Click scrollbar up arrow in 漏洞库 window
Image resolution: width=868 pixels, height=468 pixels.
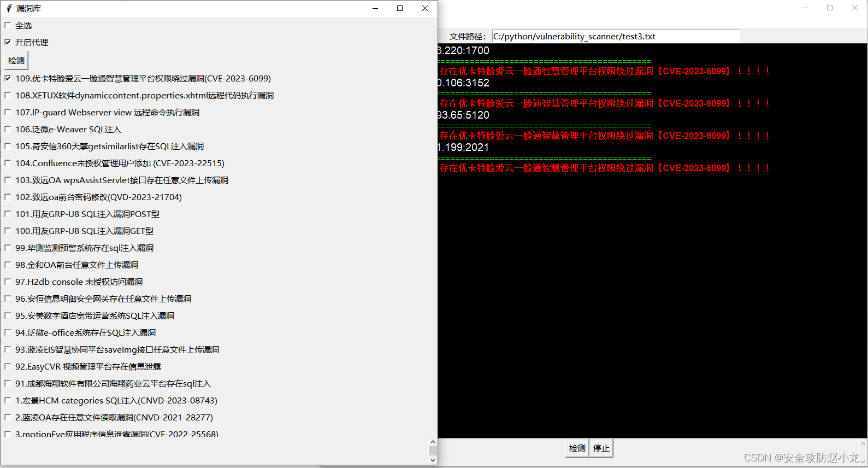point(433,442)
